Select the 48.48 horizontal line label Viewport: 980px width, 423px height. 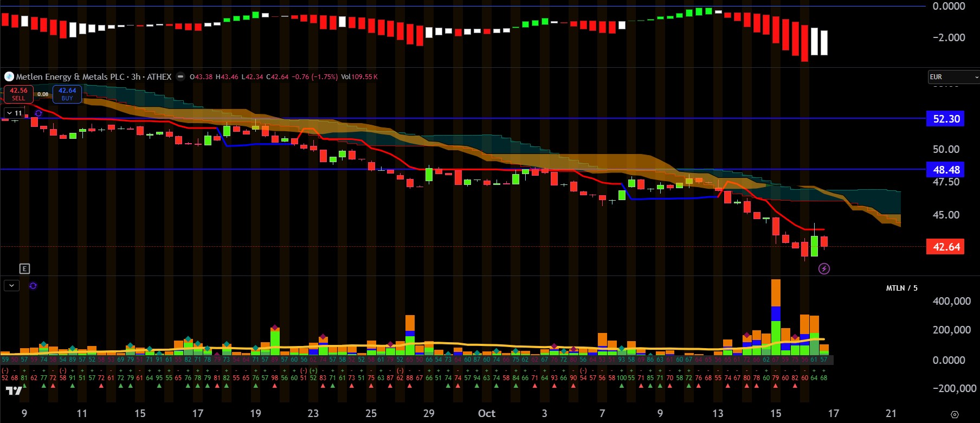946,170
